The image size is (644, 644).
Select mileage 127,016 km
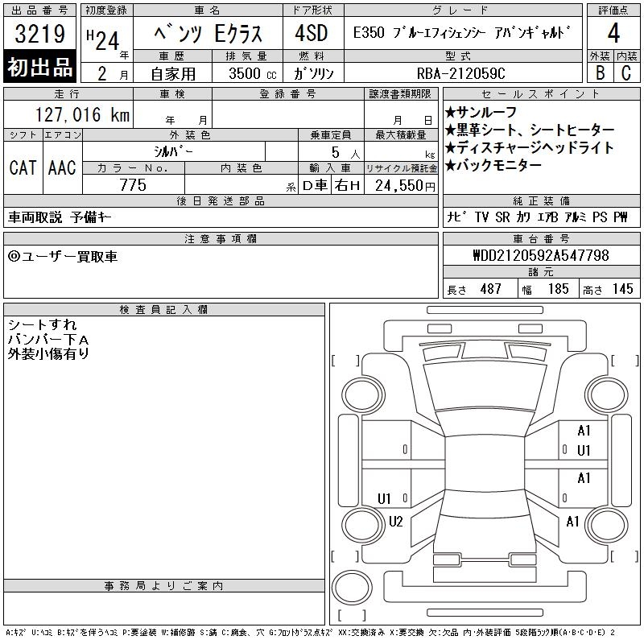(x=83, y=114)
